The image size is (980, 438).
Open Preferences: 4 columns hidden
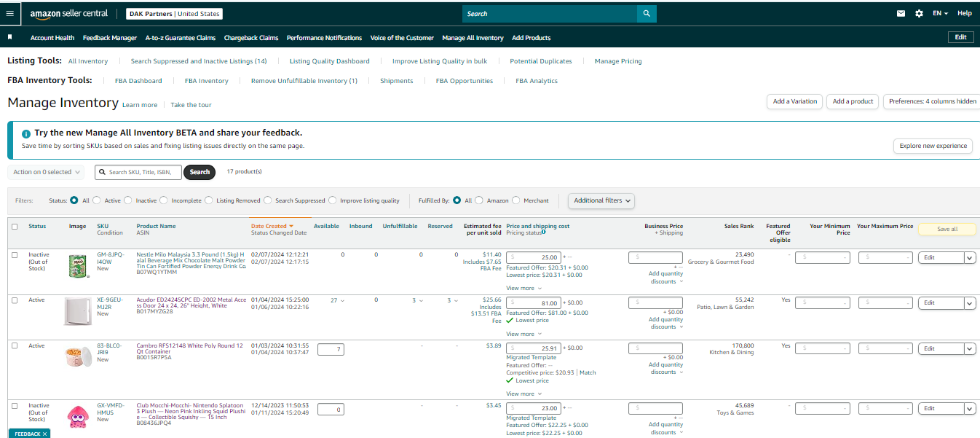pyautogui.click(x=932, y=101)
